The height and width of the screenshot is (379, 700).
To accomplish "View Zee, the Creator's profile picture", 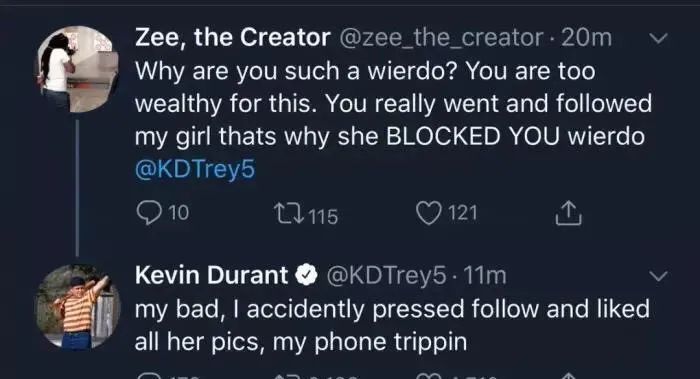I will pyautogui.click(x=77, y=68).
